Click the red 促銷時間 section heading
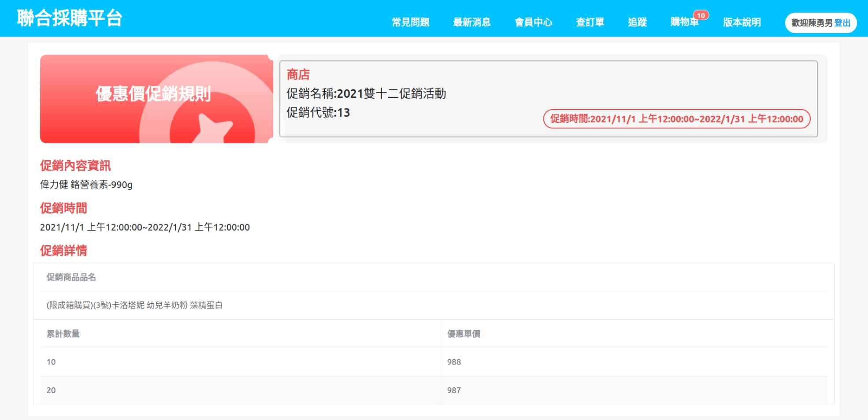 pos(63,208)
